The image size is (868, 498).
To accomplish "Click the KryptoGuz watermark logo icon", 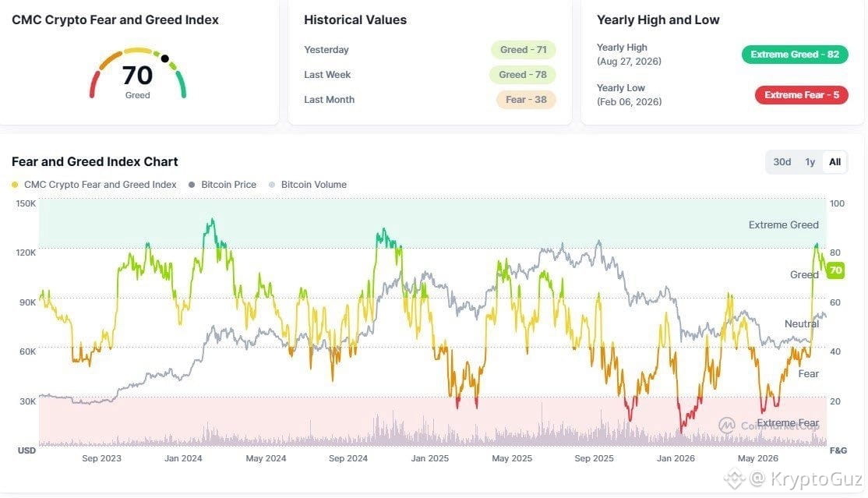I will (735, 478).
